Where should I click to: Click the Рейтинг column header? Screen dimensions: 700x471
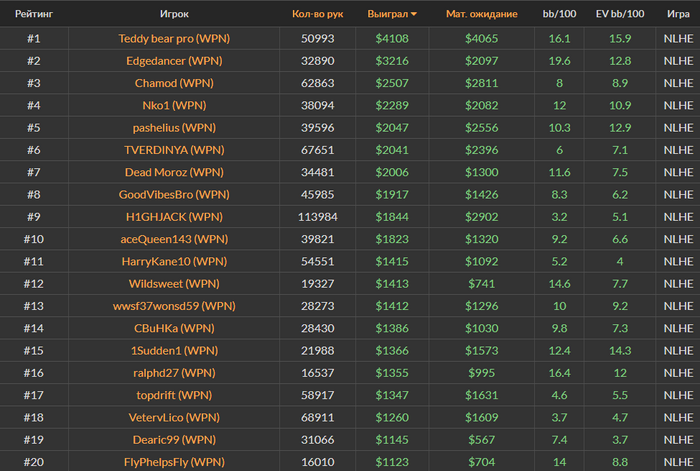point(34,14)
